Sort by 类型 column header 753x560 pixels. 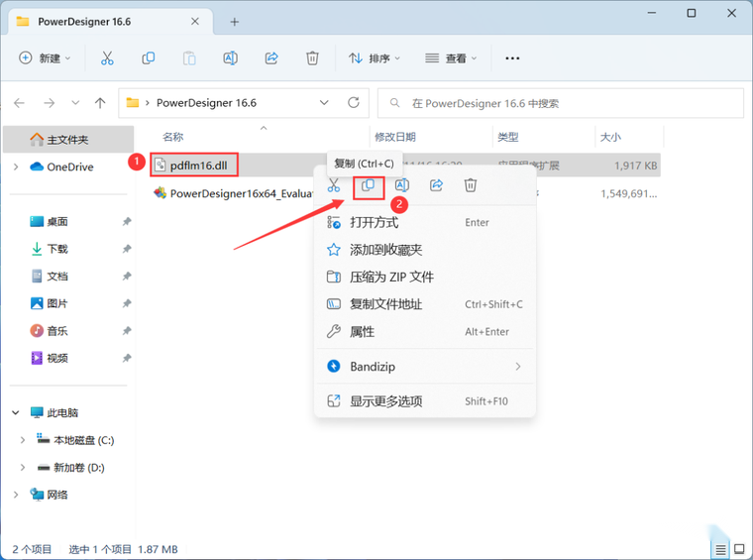[x=507, y=137]
